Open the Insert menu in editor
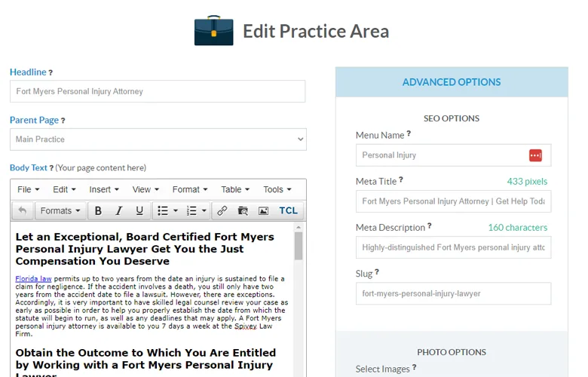 pyautogui.click(x=104, y=189)
